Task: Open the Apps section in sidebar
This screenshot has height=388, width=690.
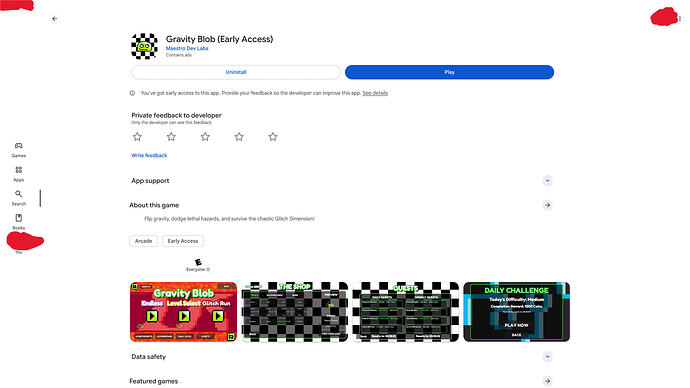Action: [x=18, y=174]
